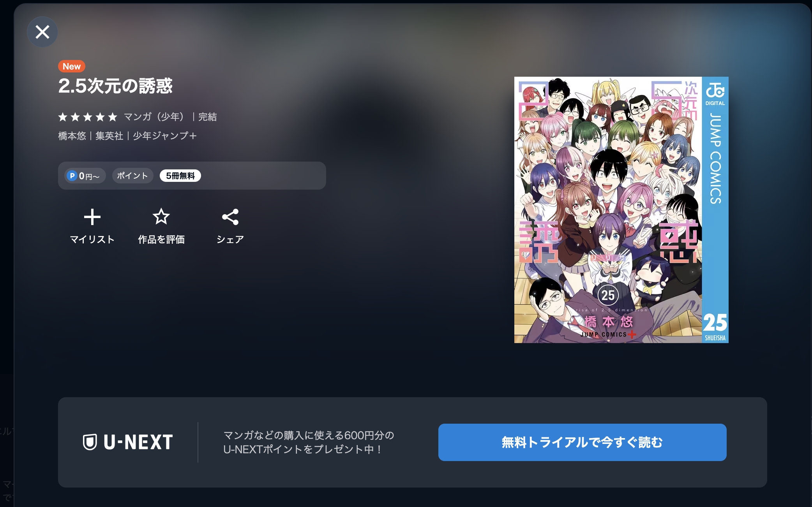Start reading via 無料トライアルで今すぐ読む button

tap(582, 442)
